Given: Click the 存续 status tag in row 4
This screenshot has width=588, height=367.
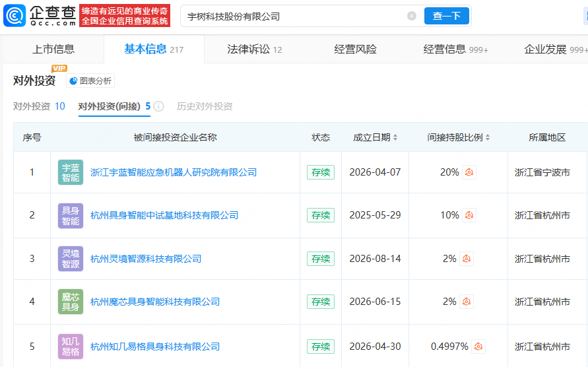Looking at the screenshot, I should coord(321,302).
